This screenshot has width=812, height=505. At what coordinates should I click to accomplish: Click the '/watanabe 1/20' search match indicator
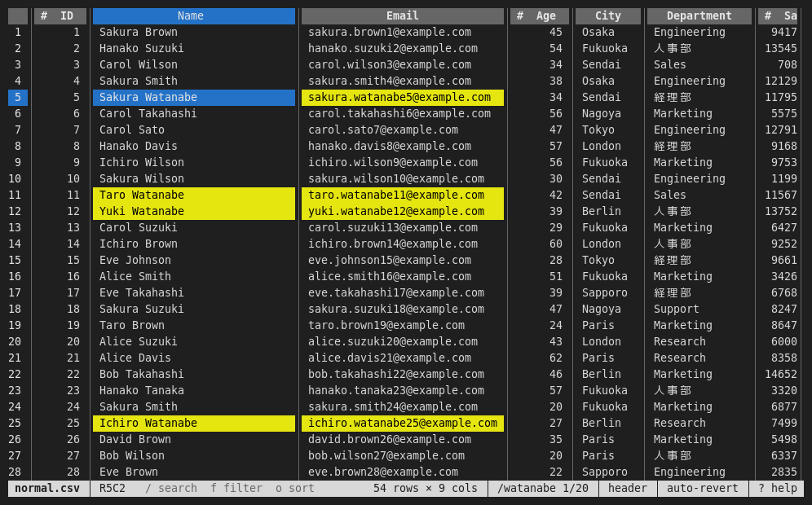(543, 488)
